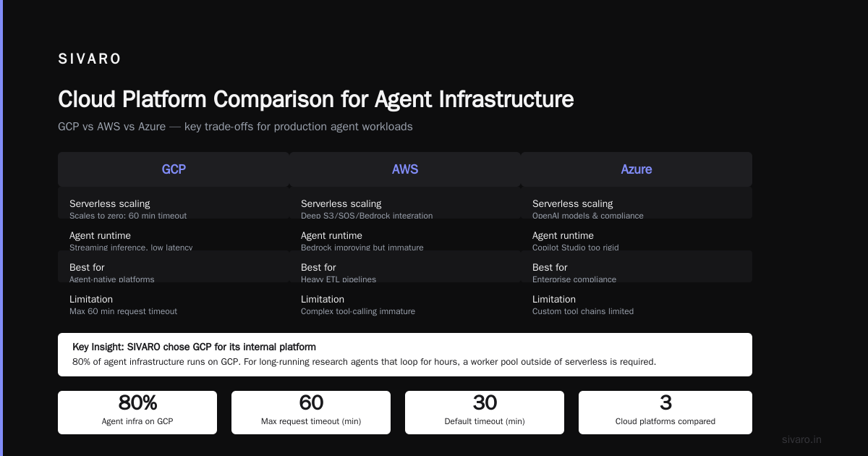This screenshot has width=868, height=456.
Task: Click 'Heavy ETL pipelines' text
Action: (x=339, y=279)
